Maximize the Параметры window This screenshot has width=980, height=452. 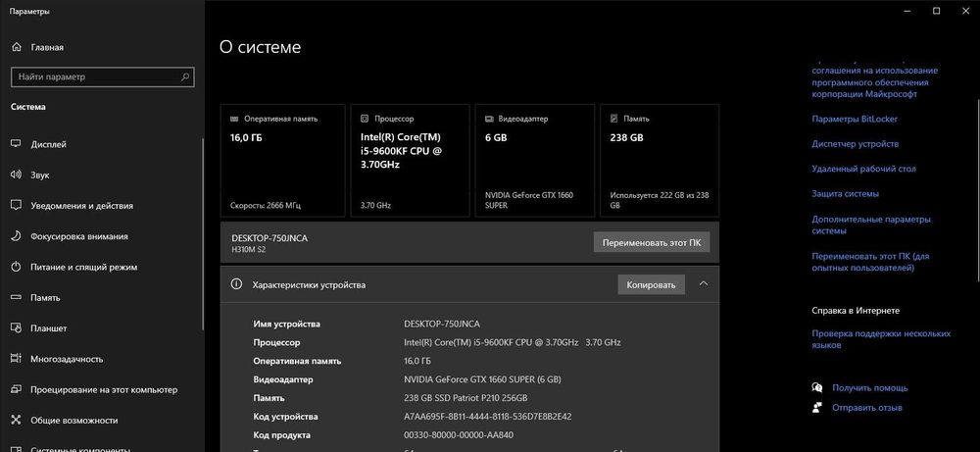(936, 11)
